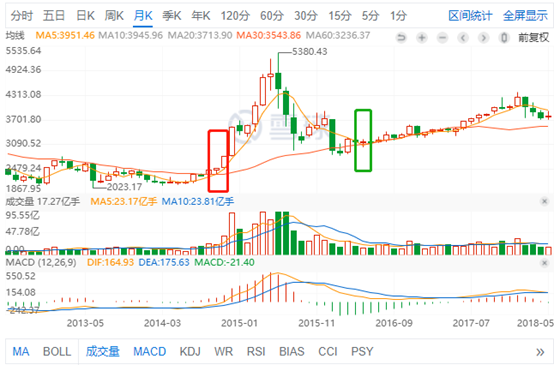The width and height of the screenshot is (554, 365).
Task: Select the 15分 interval tab
Action: (x=340, y=16)
